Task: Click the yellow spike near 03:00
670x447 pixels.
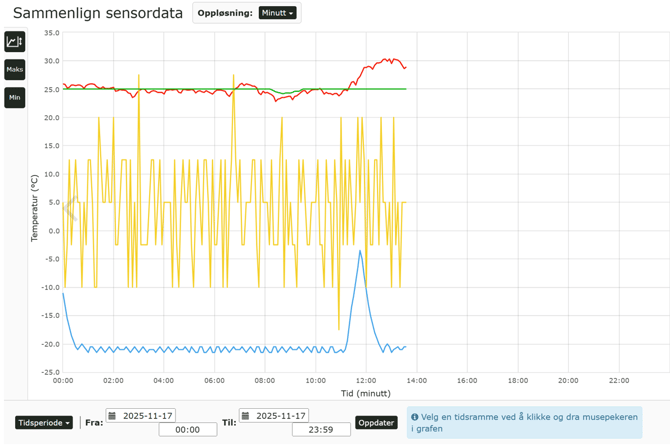Action: 138,76
